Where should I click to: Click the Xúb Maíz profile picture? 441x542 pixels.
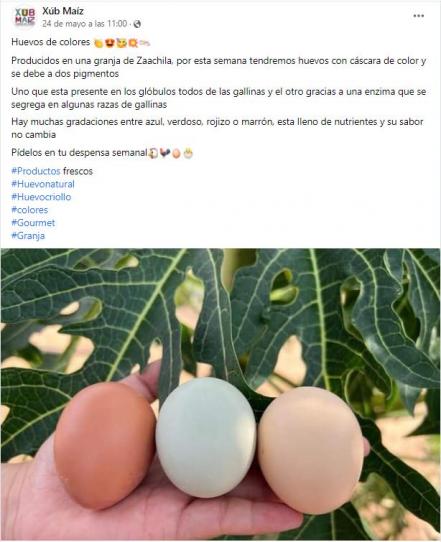25,17
